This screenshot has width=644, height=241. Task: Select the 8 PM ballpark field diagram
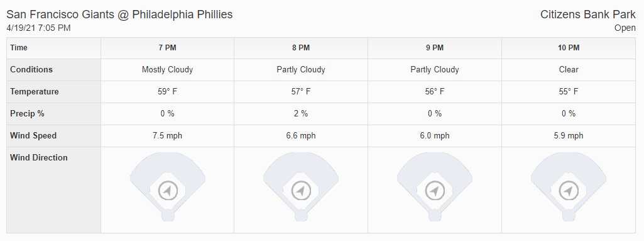[x=301, y=187]
